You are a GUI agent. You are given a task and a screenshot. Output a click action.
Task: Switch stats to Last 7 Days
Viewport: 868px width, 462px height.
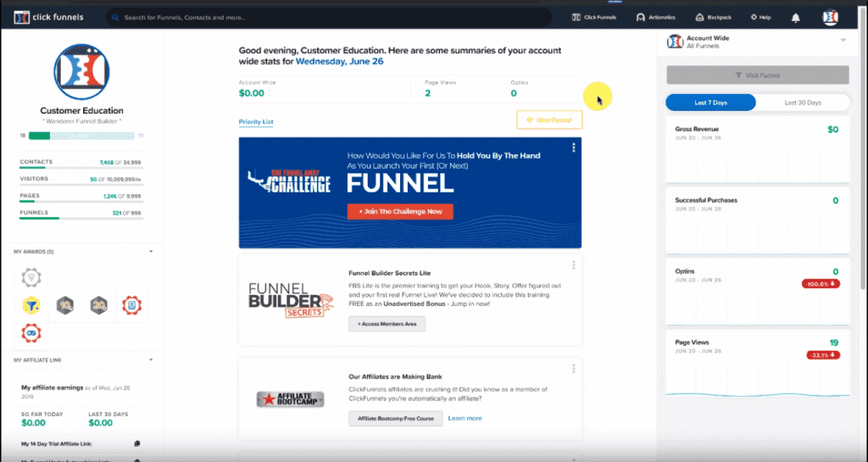711,103
